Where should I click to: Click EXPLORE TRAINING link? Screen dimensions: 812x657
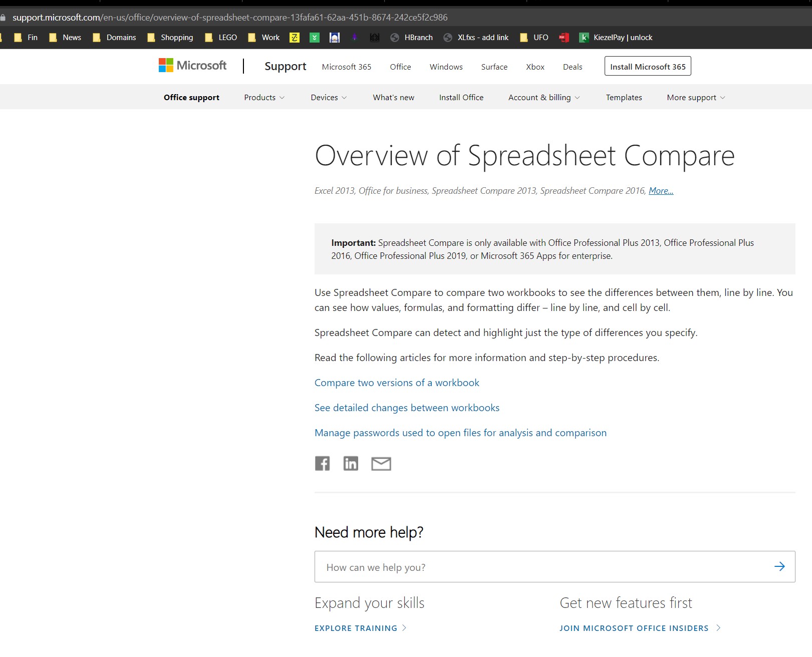(x=361, y=628)
